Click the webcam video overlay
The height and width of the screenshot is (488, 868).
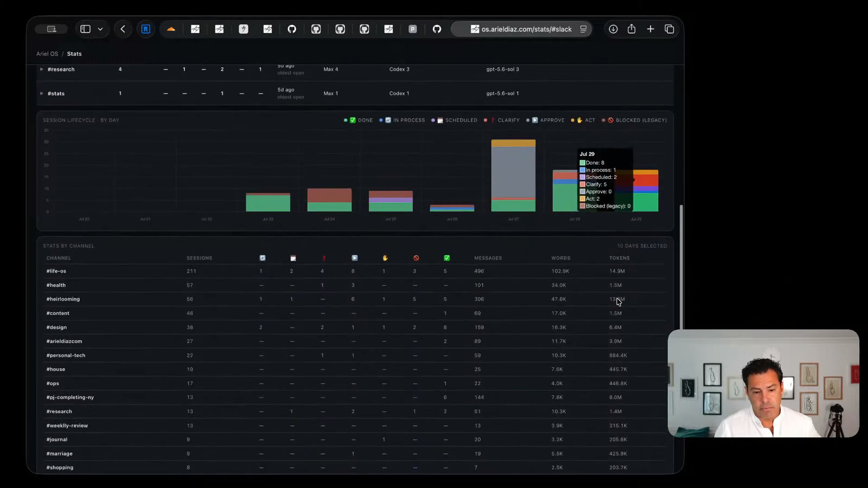click(763, 383)
